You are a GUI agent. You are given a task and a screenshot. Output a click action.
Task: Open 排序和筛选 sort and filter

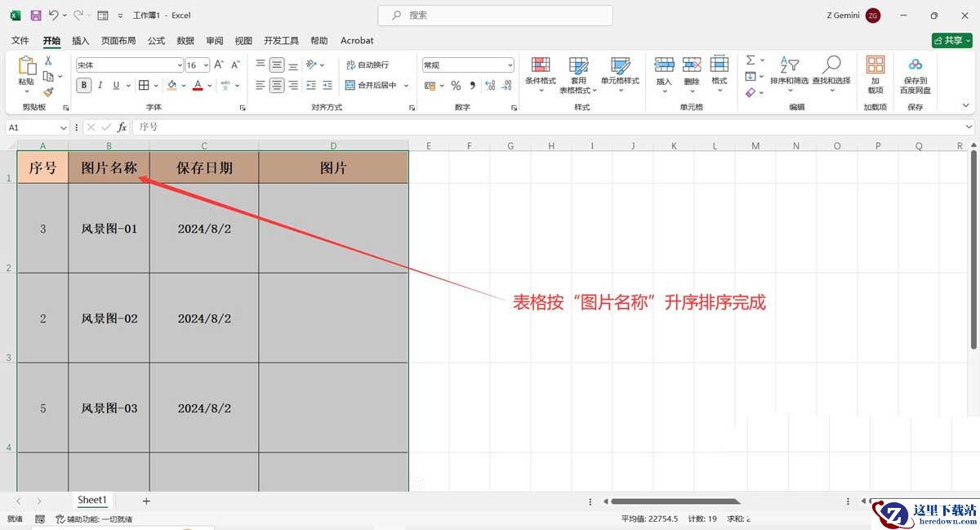(789, 73)
